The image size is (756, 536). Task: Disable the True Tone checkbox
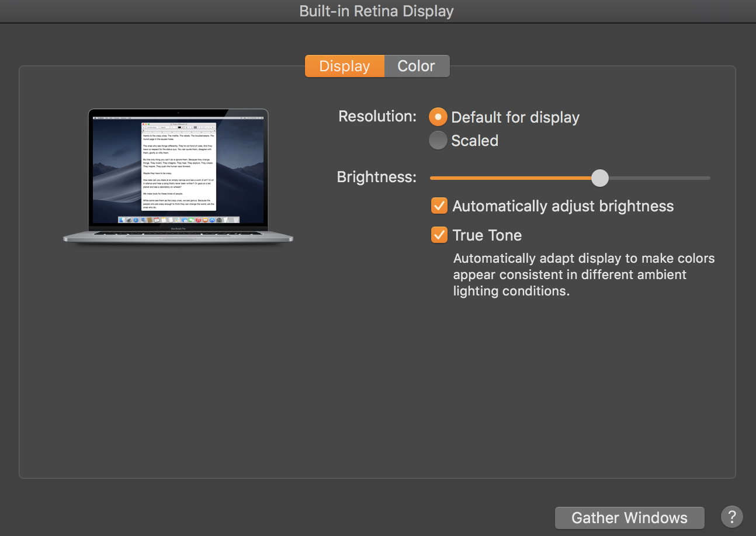[x=439, y=235]
